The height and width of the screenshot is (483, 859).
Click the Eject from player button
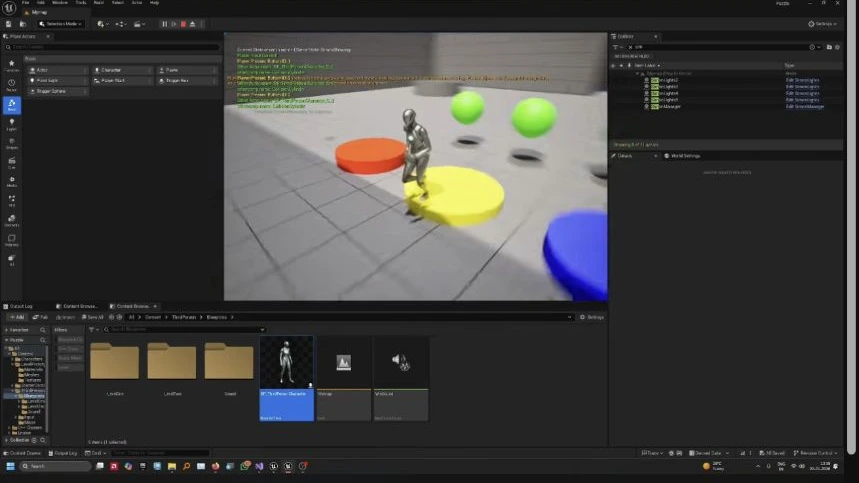click(192, 24)
